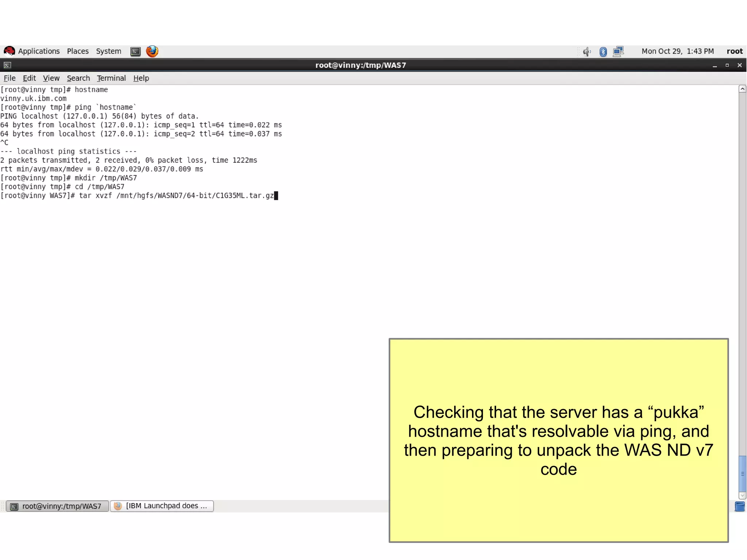The image size is (747, 560).
Task: Click the 'cd /tmp/WAS7' command line
Action: [62, 187]
